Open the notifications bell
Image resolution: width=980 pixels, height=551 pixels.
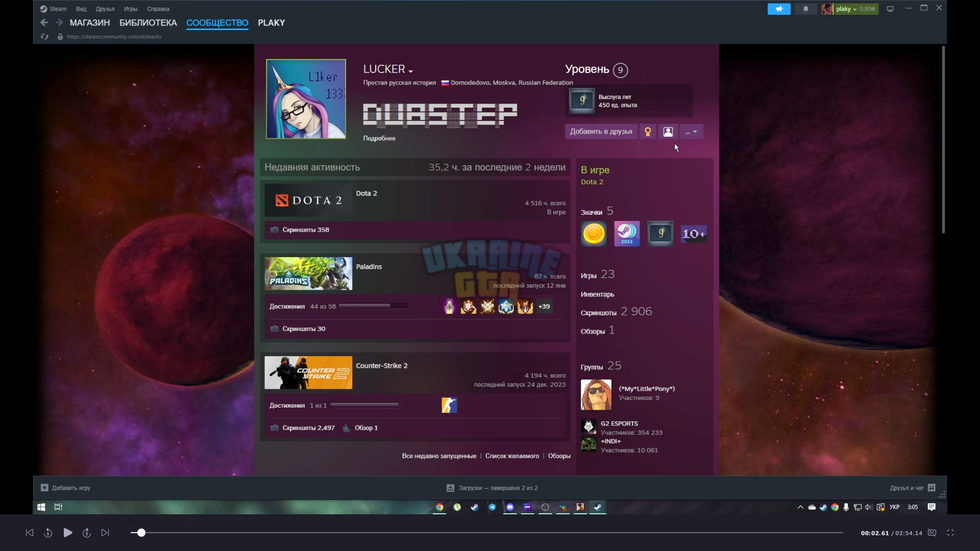click(806, 9)
